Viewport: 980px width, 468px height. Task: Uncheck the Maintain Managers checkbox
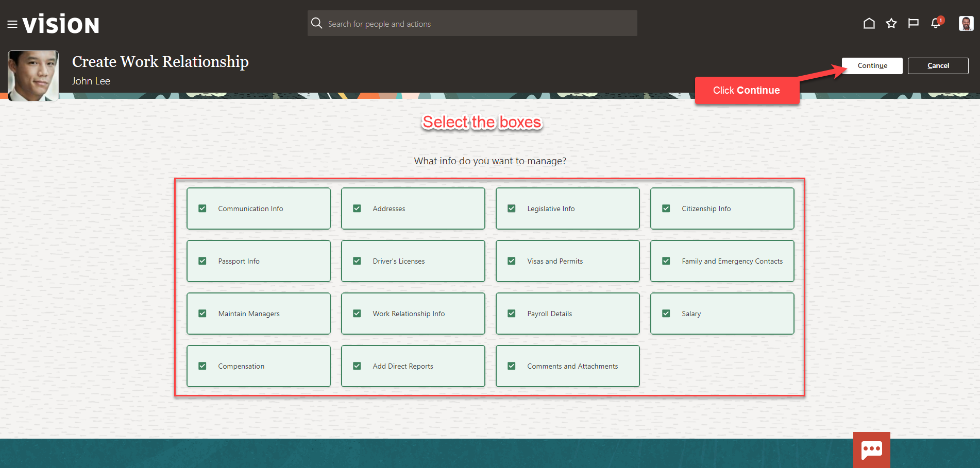coord(202,314)
